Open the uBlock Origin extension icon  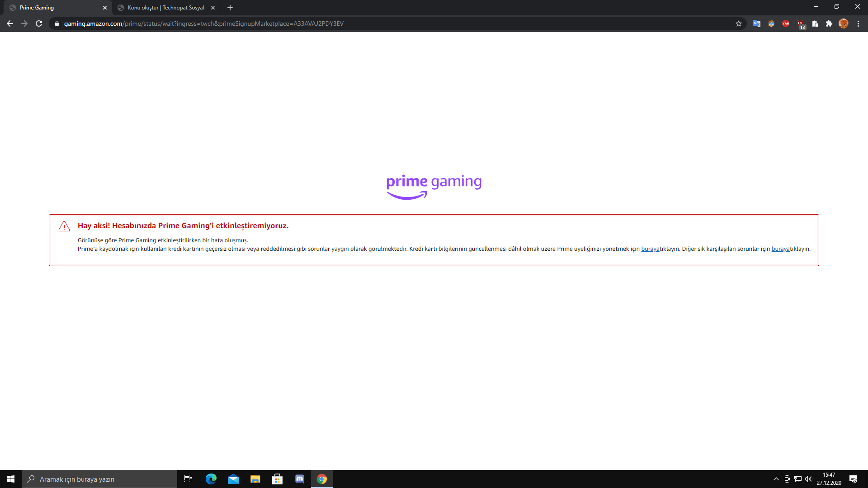(x=801, y=24)
